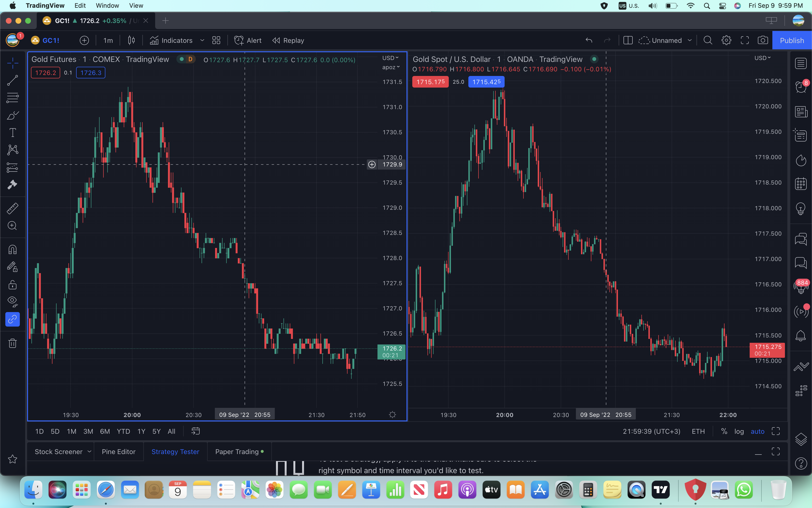Open the select layout button
This screenshot has height=508, width=812.
pyautogui.click(x=628, y=40)
